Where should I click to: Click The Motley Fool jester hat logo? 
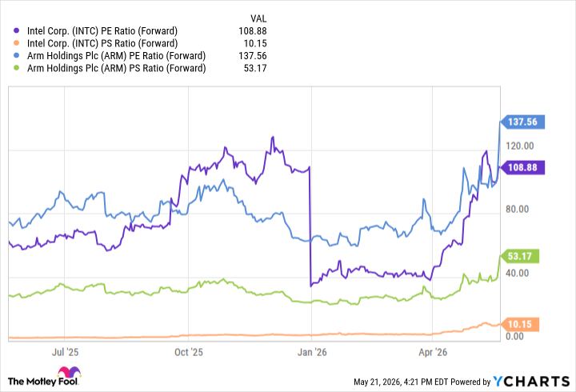(x=70, y=372)
